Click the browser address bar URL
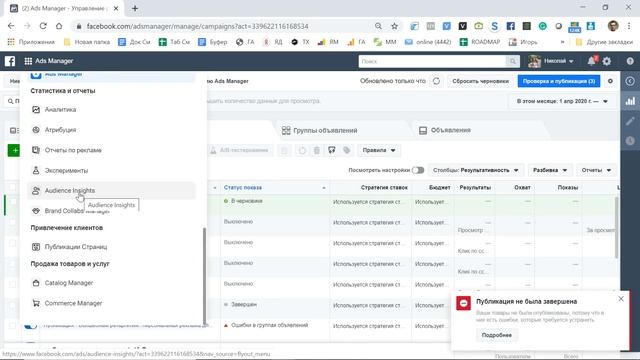640x360 pixels. click(x=197, y=26)
